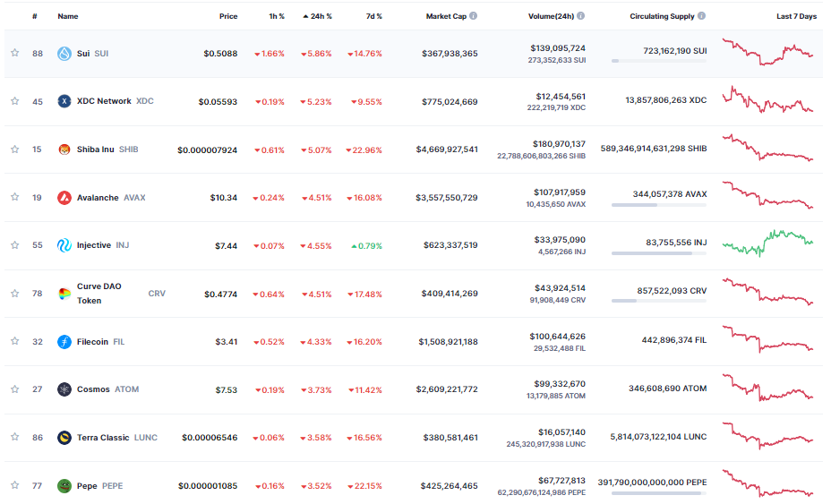Viewport: 831px width, 504px height.
Task: Click the XDC Network logo icon
Action: click(64, 101)
